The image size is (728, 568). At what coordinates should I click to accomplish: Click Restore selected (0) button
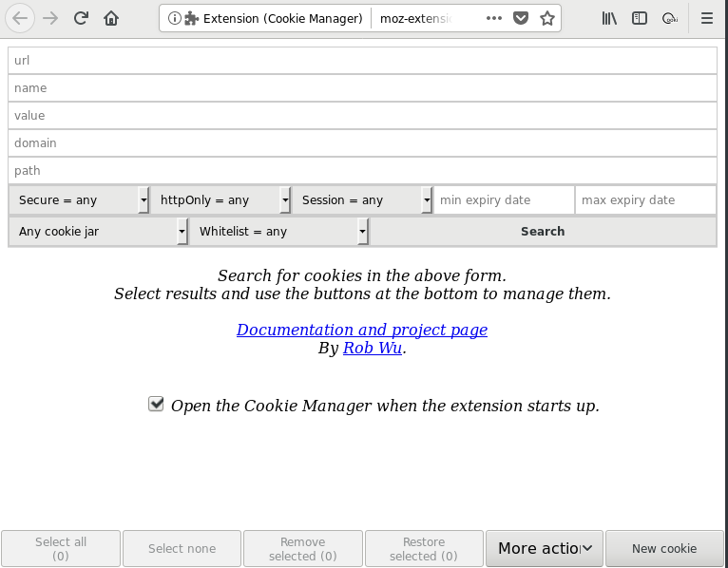[424, 548]
